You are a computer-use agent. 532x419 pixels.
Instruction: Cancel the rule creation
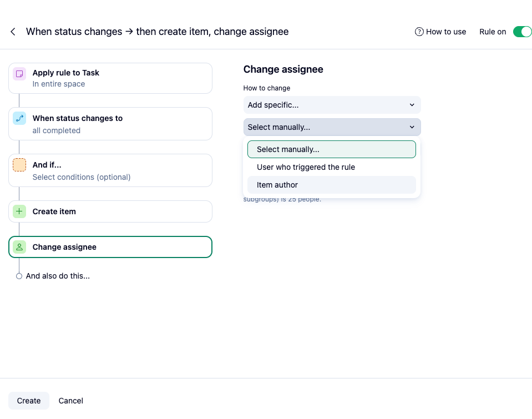pos(71,401)
